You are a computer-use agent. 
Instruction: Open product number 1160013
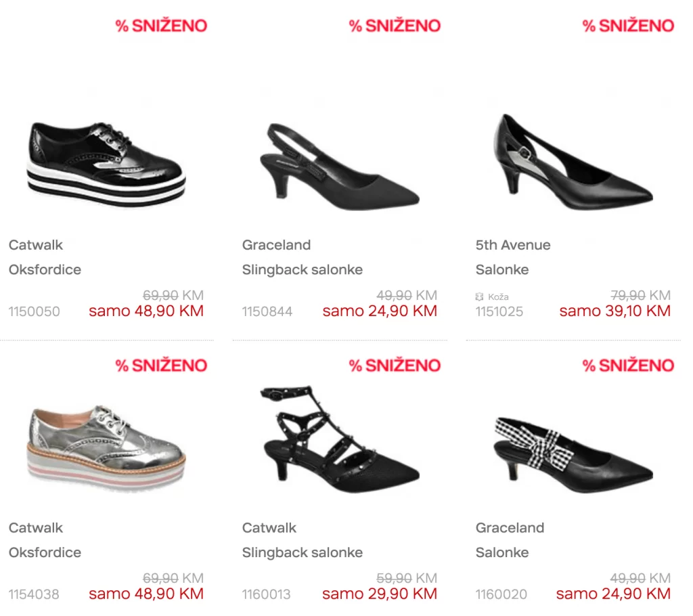[x=266, y=594]
